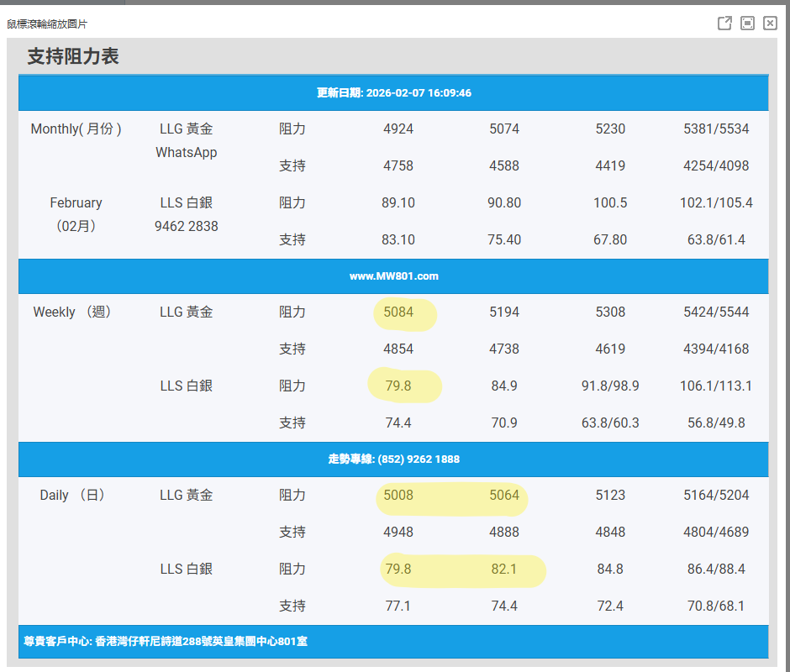The height and width of the screenshot is (672, 790).
Task: Click the WhatsApp text under monthly gold
Action: pyautogui.click(x=187, y=153)
